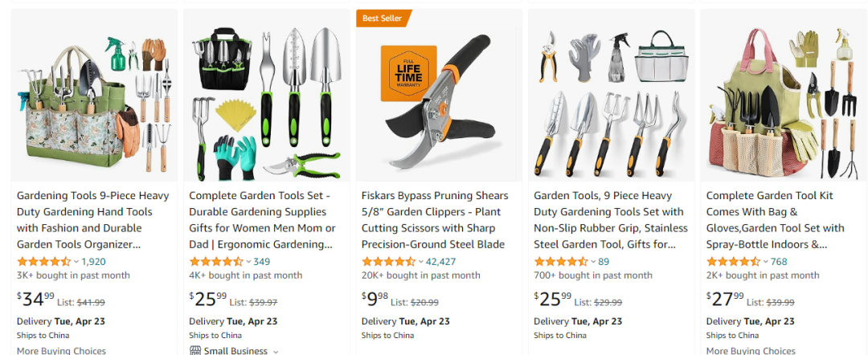Click star rating of Complete Garden Tool Kit
This screenshot has width=868, height=355.
[733, 262]
